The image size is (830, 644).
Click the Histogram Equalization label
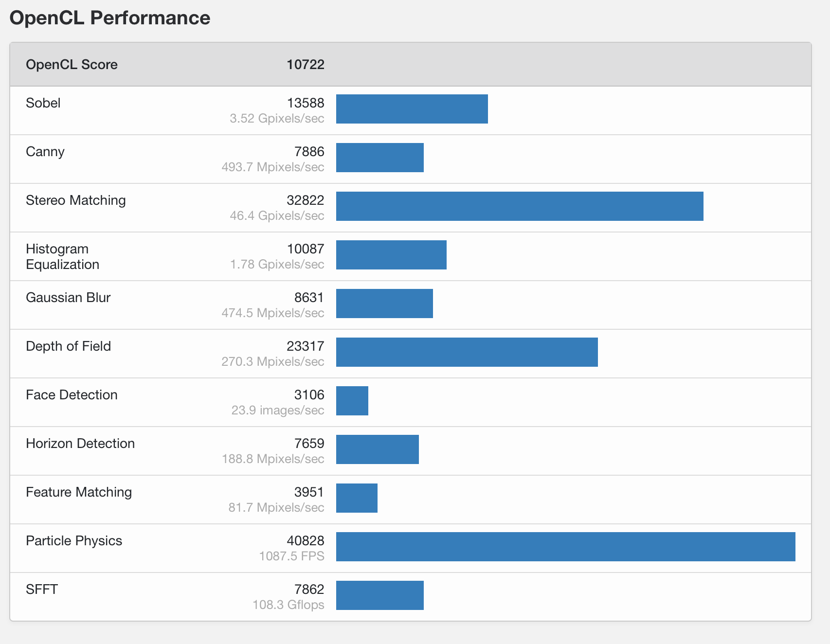tap(62, 257)
